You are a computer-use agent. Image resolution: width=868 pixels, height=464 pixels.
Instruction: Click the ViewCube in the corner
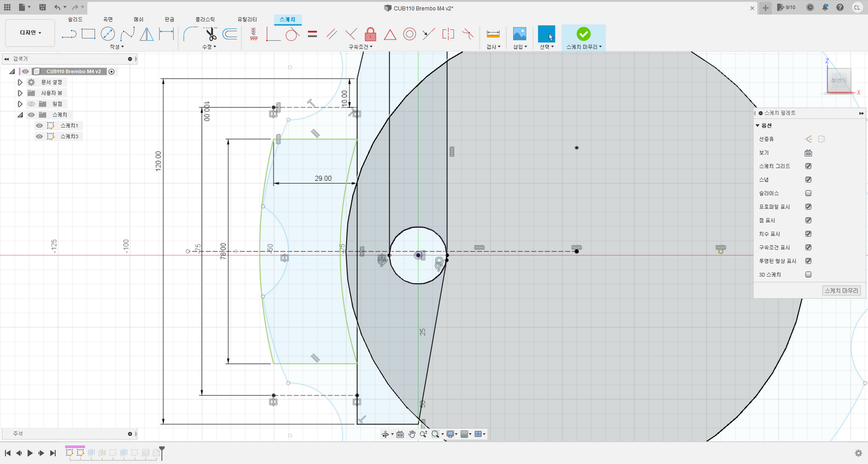pos(839,80)
